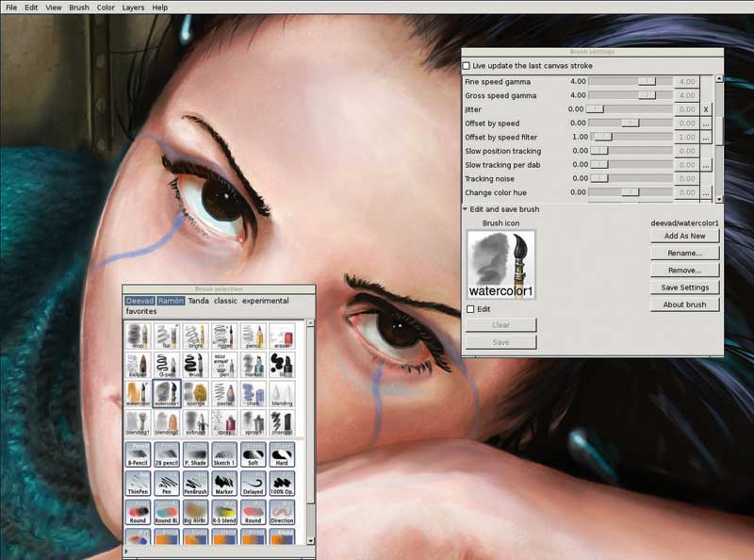Image resolution: width=754 pixels, height=560 pixels.
Task: Click the Fine speed gamma slider
Action: click(x=631, y=82)
